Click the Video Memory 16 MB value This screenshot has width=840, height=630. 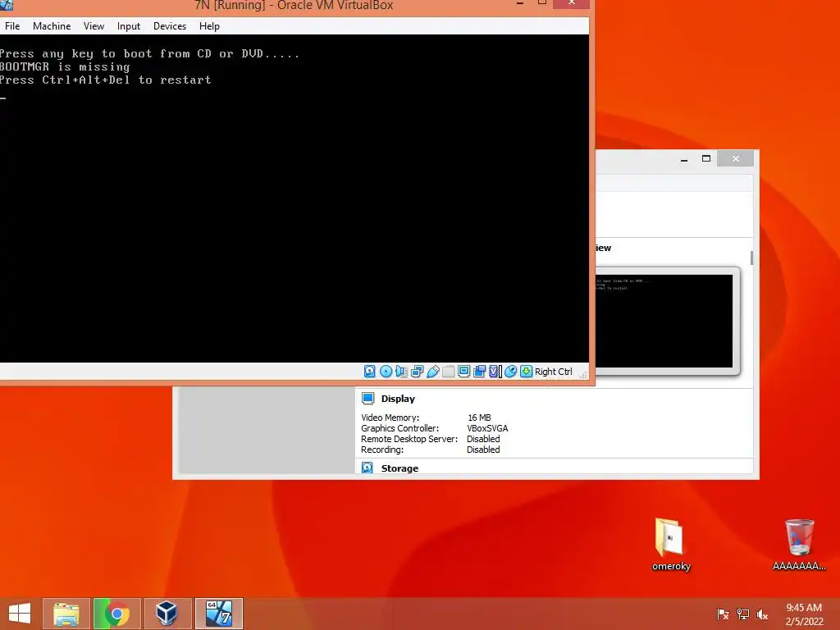[x=479, y=418]
